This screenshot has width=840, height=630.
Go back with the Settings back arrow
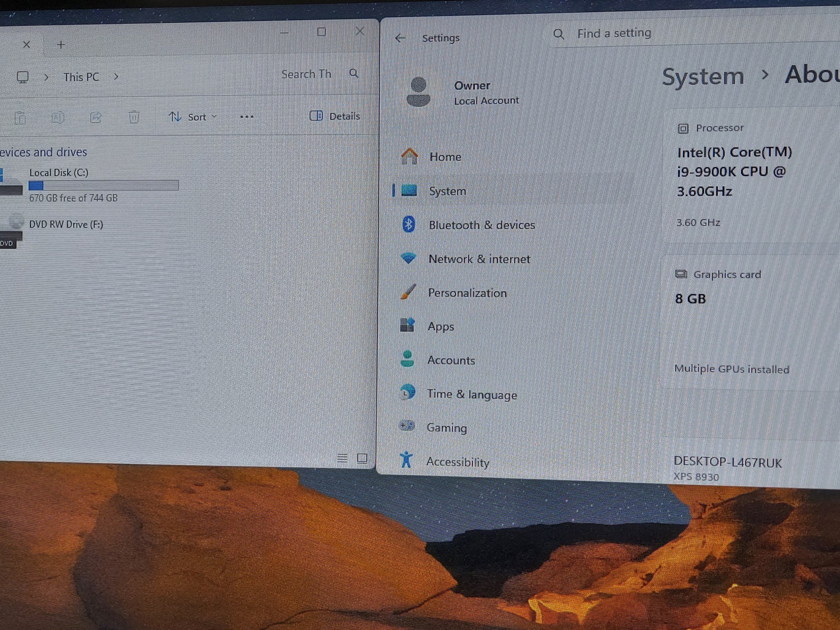tap(400, 38)
